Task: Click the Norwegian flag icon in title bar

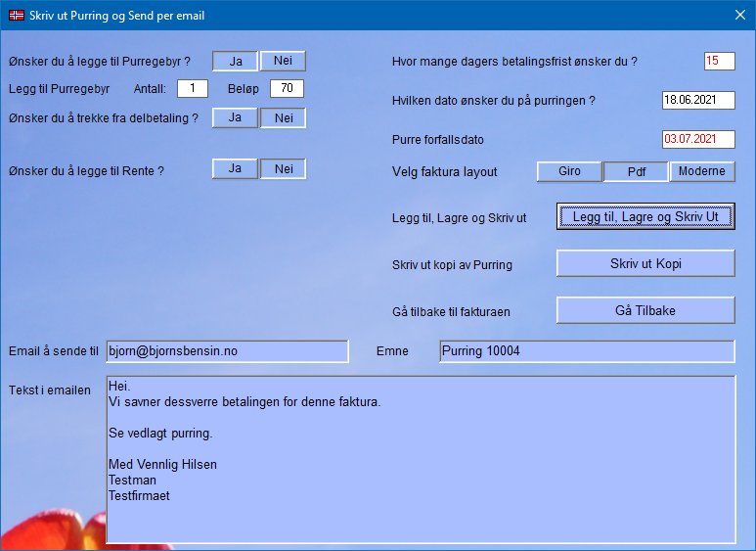Action: pyautogui.click(x=17, y=16)
